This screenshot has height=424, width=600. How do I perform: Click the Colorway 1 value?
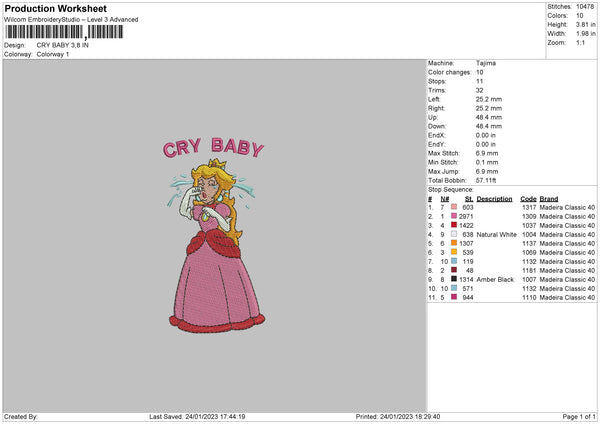pyautogui.click(x=53, y=54)
